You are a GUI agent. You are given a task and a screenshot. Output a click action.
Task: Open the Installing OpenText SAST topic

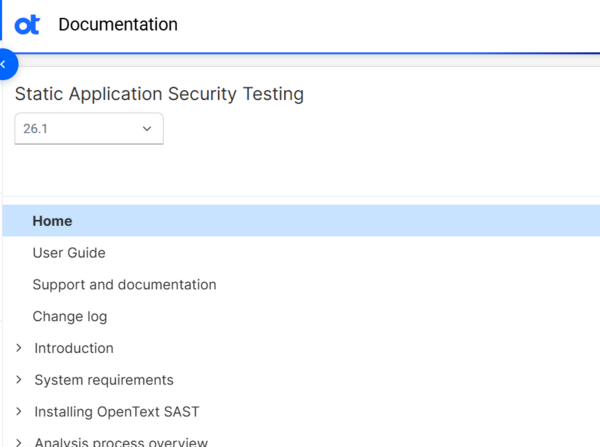click(117, 412)
